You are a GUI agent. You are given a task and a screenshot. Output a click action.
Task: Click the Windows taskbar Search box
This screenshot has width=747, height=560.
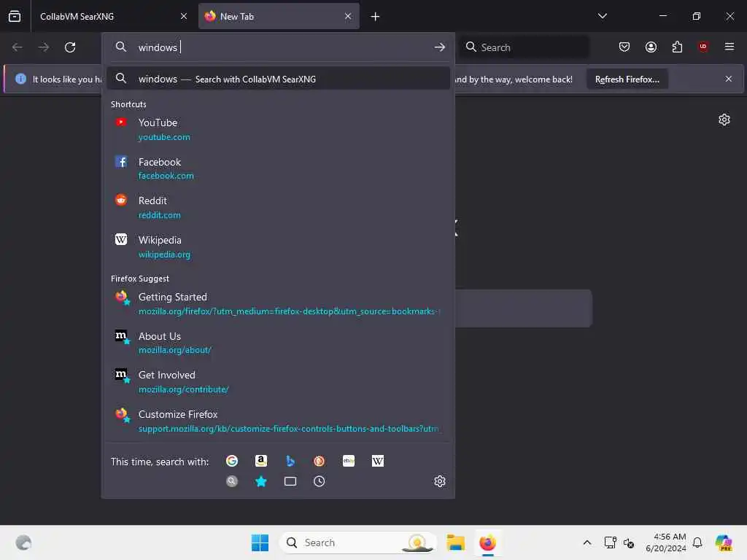pos(358,542)
